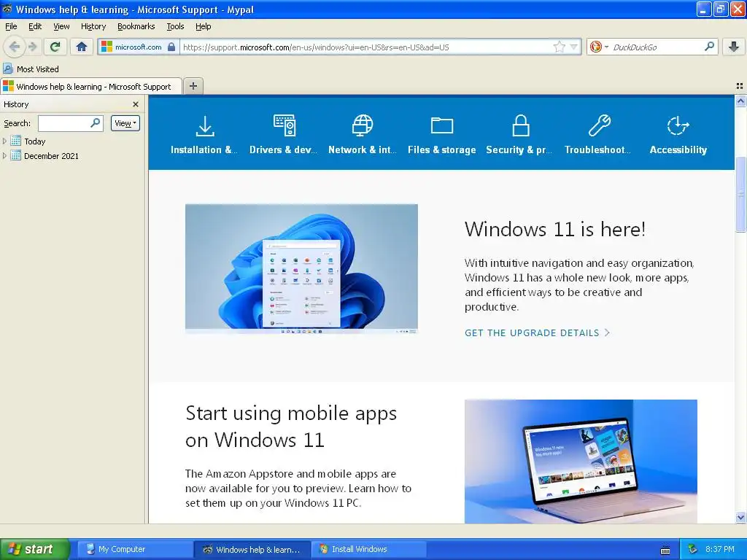Open Troubleshoot wrench icon
Image resolution: width=747 pixels, height=560 pixels.
[x=599, y=125]
